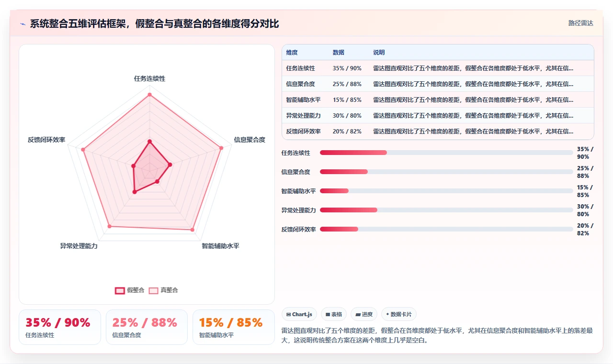Click 真整合 data point on 任务连续性 axis
Viewport: 613px width, 364px height.
(149, 95)
